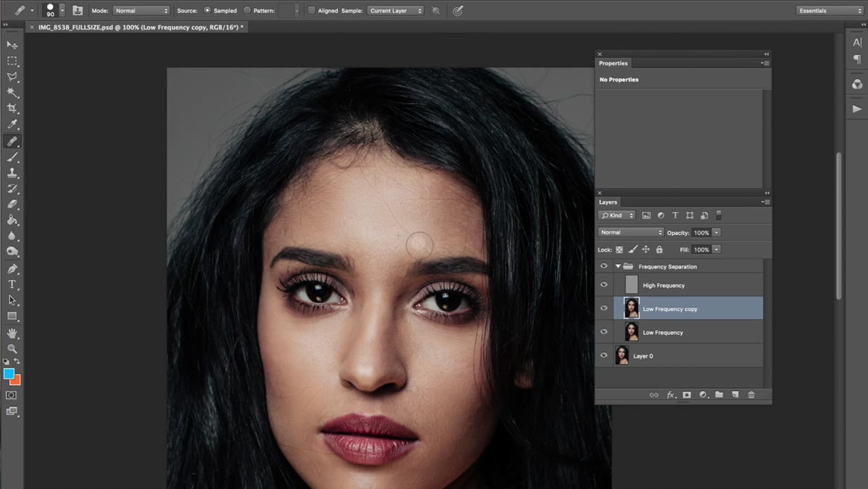
Task: Click the pressure-for-size icon in options bar
Action: 458,11
